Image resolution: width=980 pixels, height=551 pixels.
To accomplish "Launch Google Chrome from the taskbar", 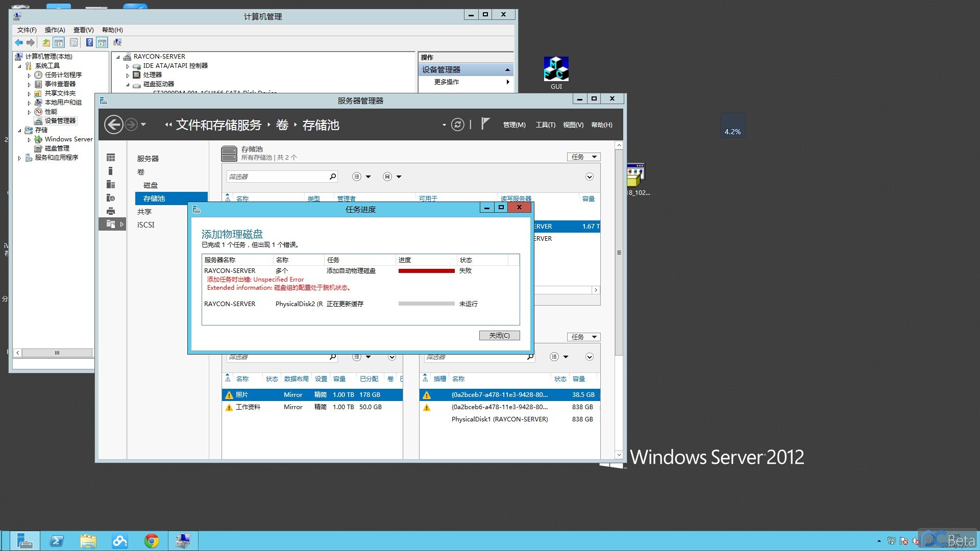I will pos(151,540).
